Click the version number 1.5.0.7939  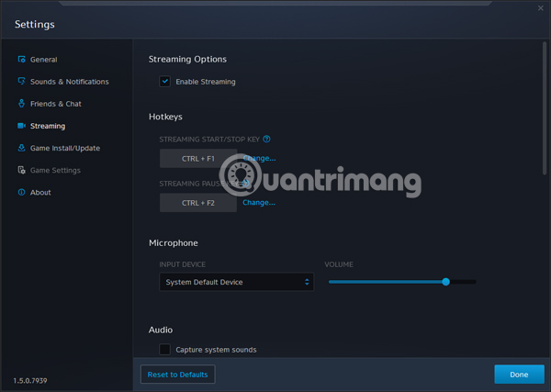[x=30, y=381]
